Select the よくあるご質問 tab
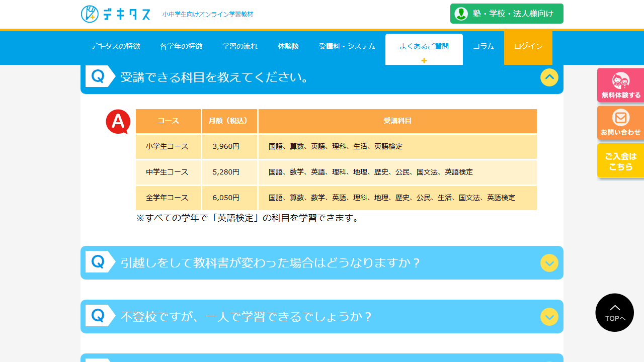644x362 pixels. point(424,49)
